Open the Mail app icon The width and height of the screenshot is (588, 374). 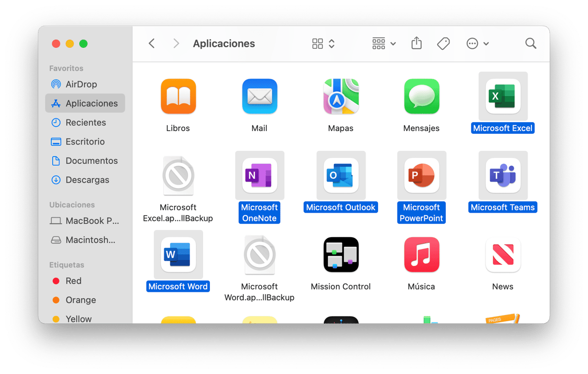pyautogui.click(x=260, y=97)
